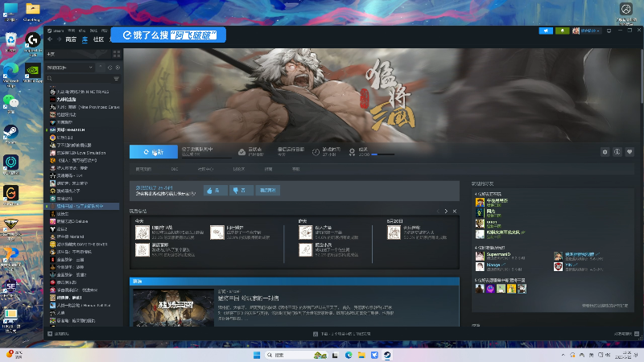The height and width of the screenshot is (362, 644).
Task: Click thumbs down not recommend button
Action: pyautogui.click(x=241, y=191)
